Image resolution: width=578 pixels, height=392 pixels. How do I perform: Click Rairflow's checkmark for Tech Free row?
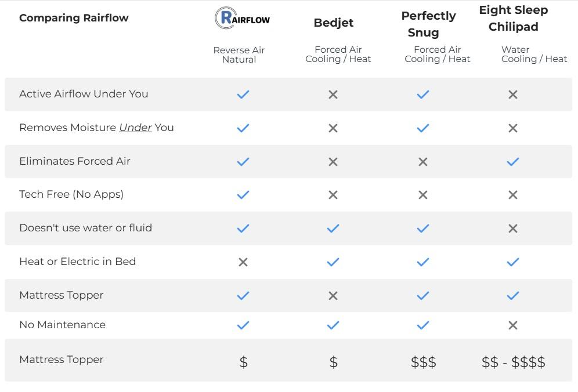click(x=243, y=195)
